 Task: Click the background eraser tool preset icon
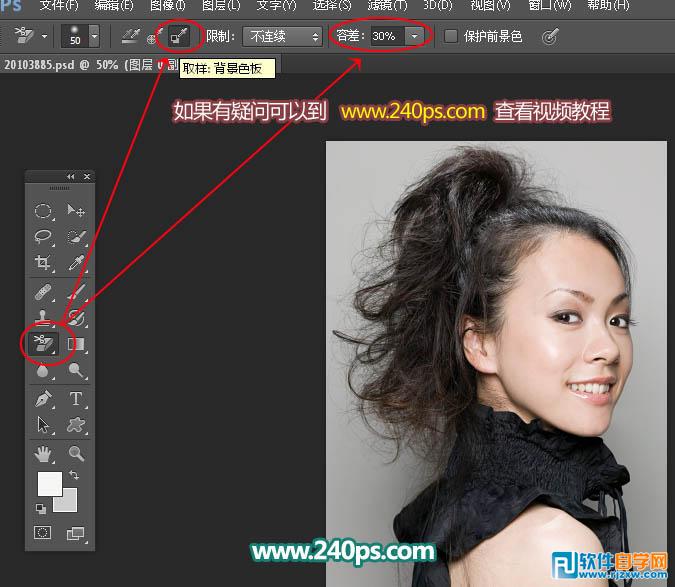tap(24, 35)
